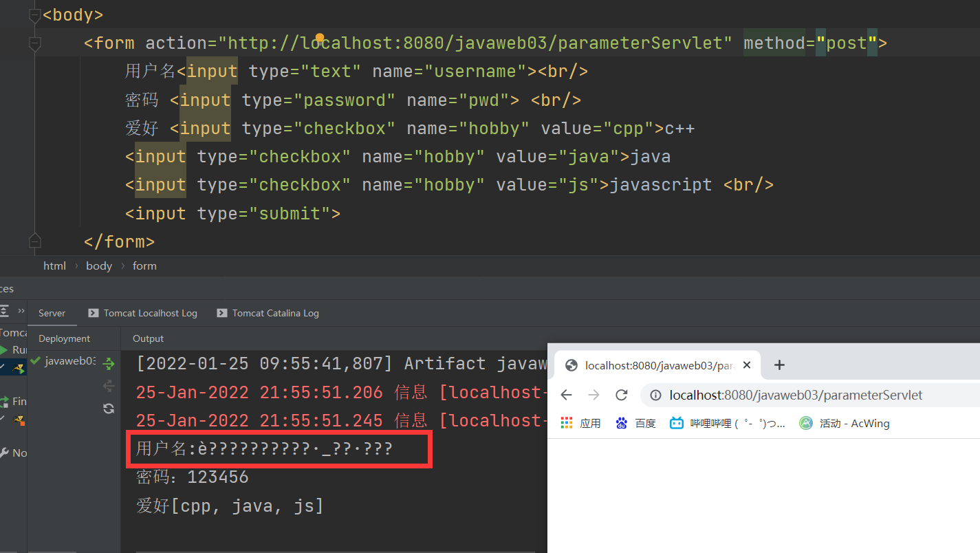The height and width of the screenshot is (553, 980).
Task: Click the 21:55:51.206 red log line
Action: pos(341,392)
